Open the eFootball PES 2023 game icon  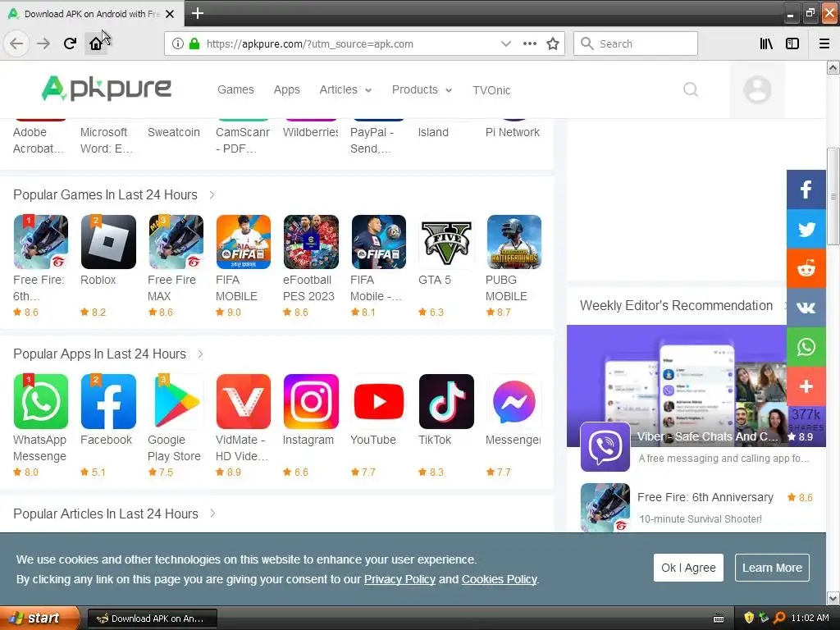click(x=311, y=242)
